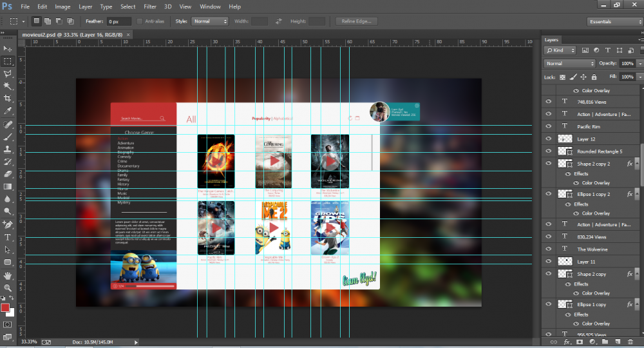644x348 pixels.
Task: Lock transparent pixels
Action: (x=563, y=77)
